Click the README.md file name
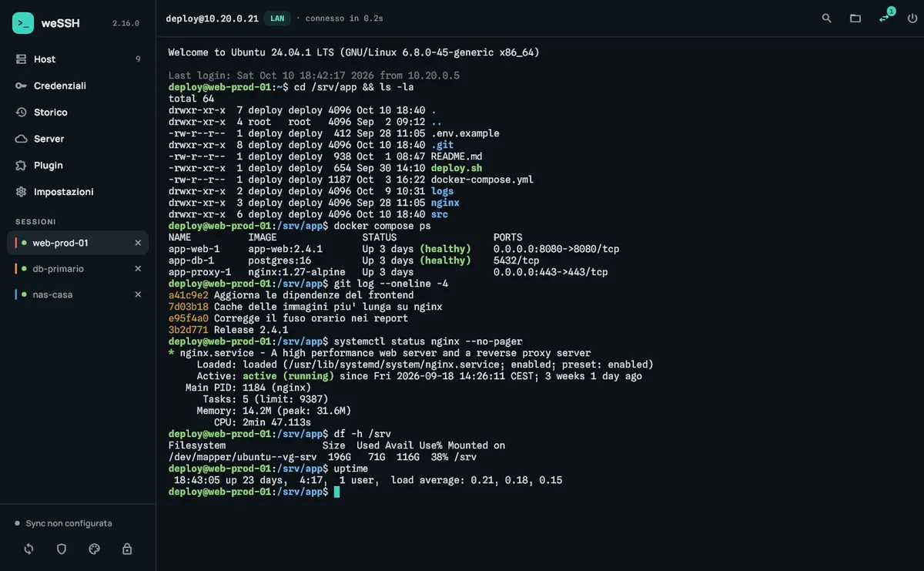The height and width of the screenshot is (571, 924). pyautogui.click(x=457, y=156)
